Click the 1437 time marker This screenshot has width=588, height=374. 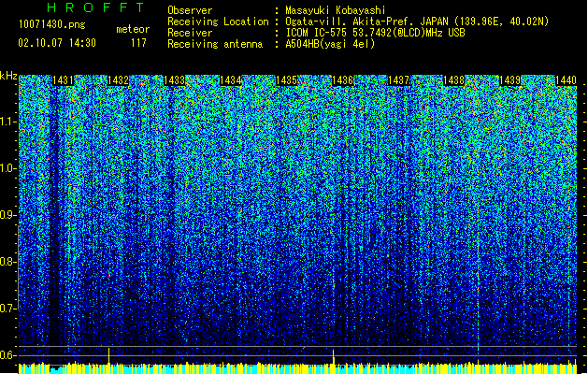coord(398,80)
